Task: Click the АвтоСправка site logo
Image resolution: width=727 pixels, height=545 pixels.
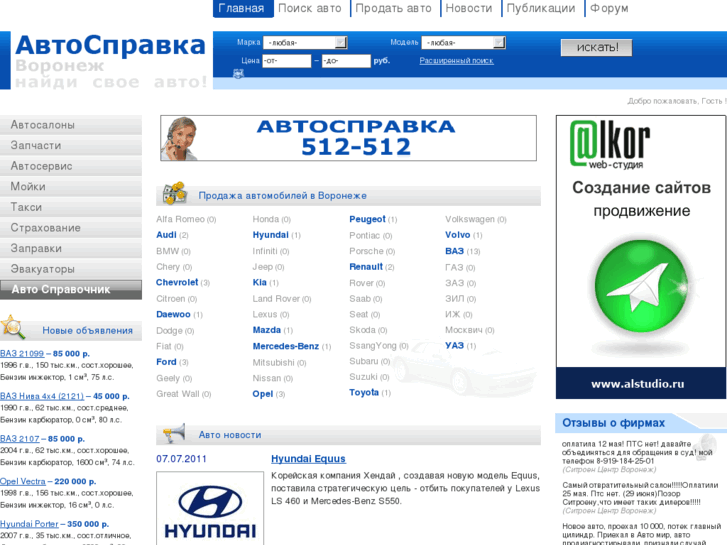Action: coord(110,46)
